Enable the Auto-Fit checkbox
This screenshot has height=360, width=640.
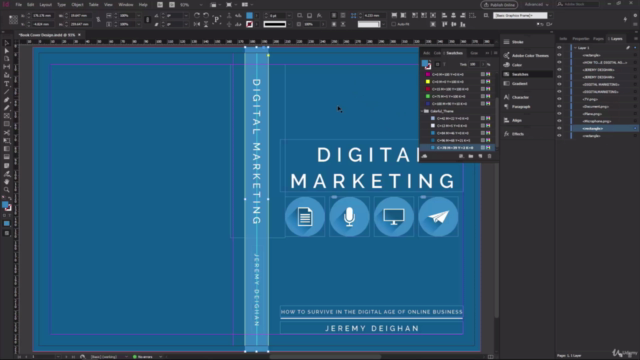pyautogui.click(x=393, y=24)
